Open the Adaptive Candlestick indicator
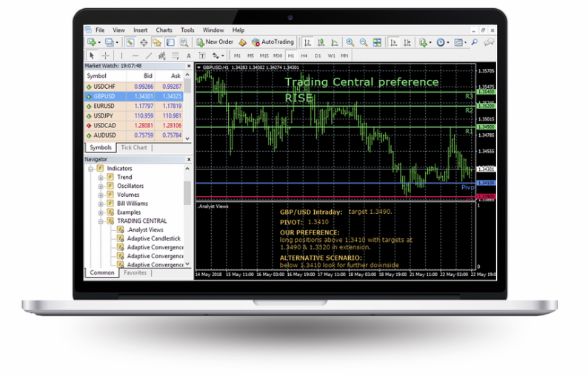This screenshot has height=376, width=588. [155, 238]
